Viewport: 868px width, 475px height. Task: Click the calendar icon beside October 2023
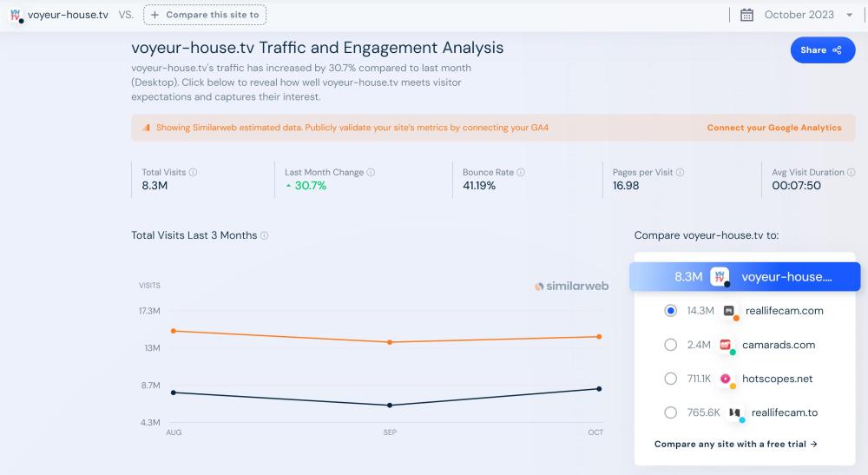pyautogui.click(x=746, y=15)
